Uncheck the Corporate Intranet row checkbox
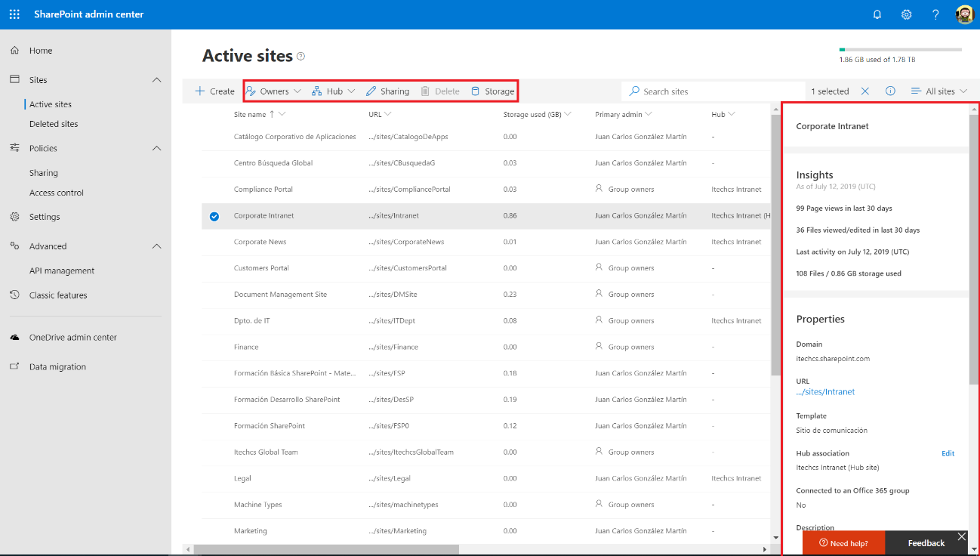 pyautogui.click(x=214, y=216)
